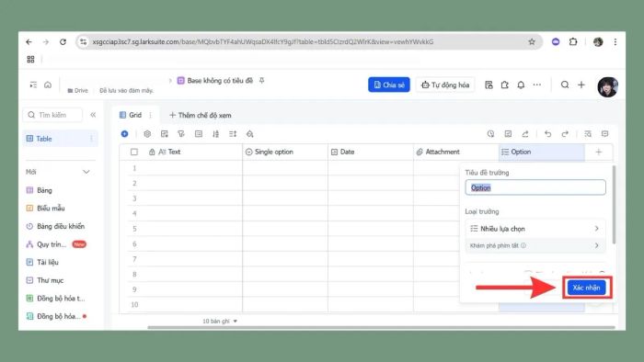Open view settings hexagon gear icon

(147, 133)
